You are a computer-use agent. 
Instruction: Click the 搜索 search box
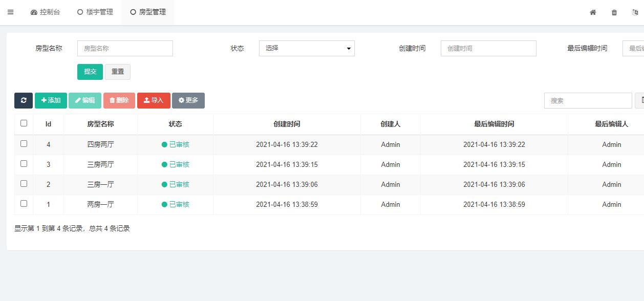pyautogui.click(x=588, y=101)
